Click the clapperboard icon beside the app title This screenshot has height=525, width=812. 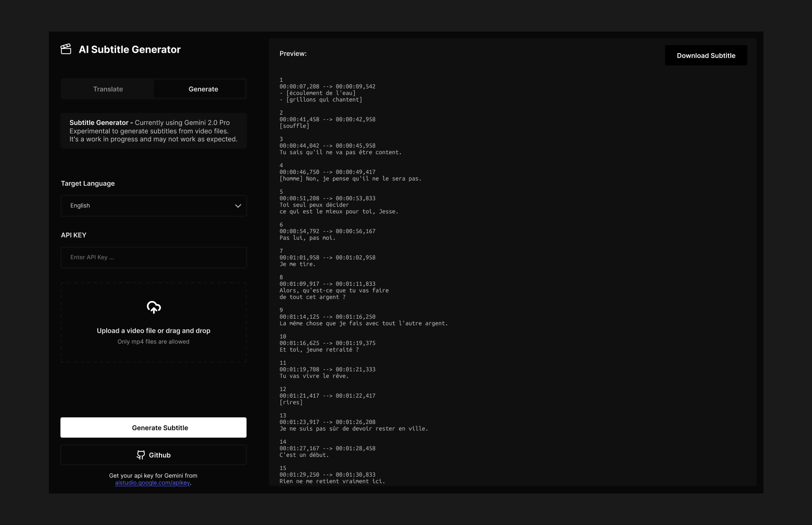pos(66,48)
